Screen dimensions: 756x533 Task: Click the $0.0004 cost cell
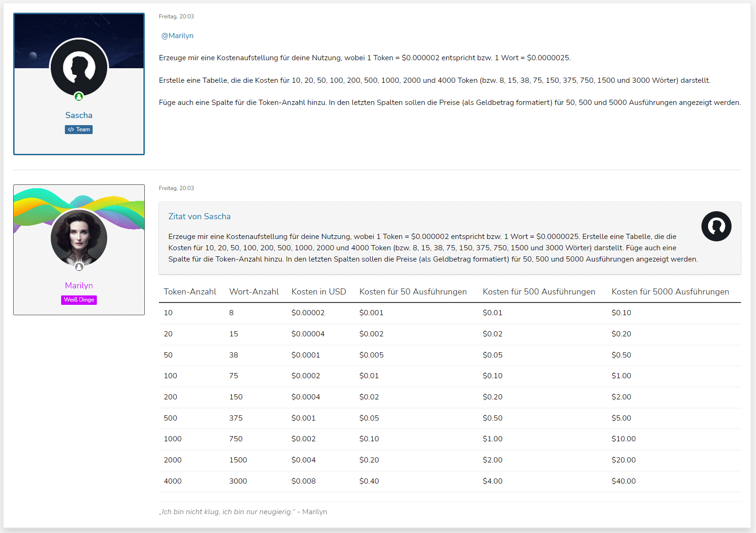point(306,397)
